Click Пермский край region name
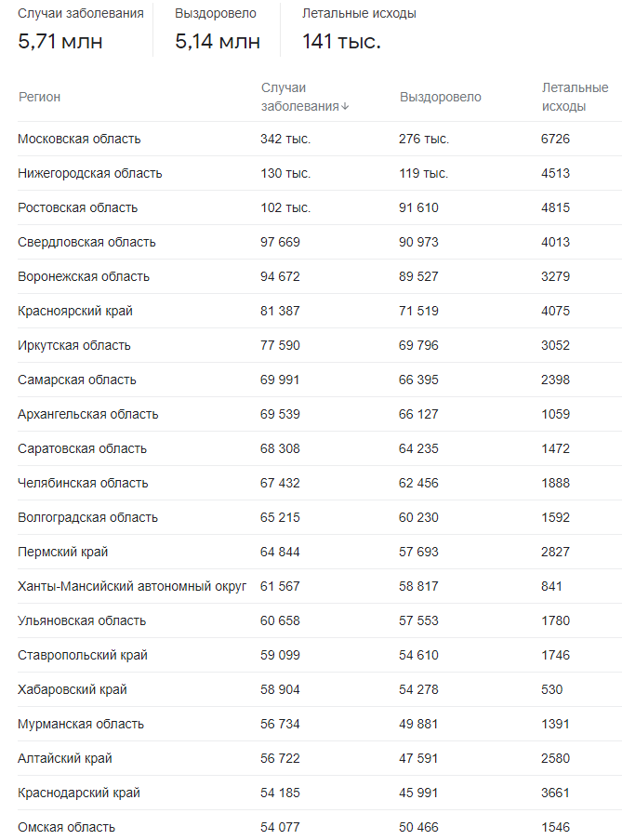The image size is (622, 840). (62, 552)
